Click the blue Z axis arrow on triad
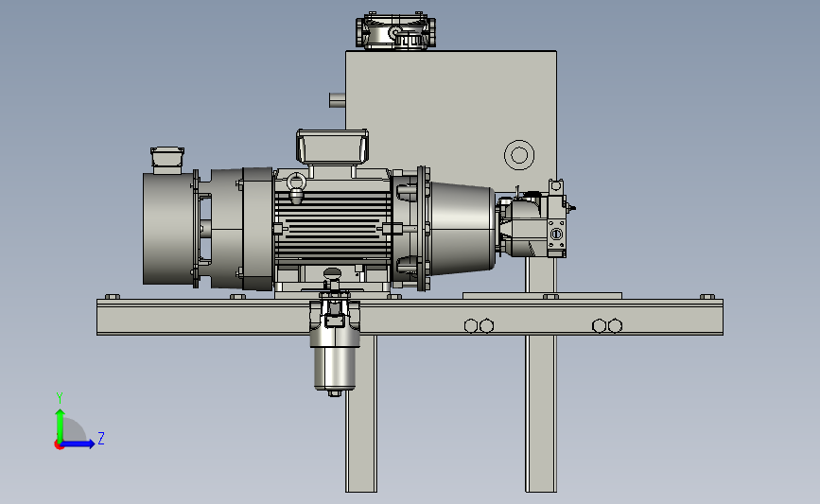 pos(79,443)
